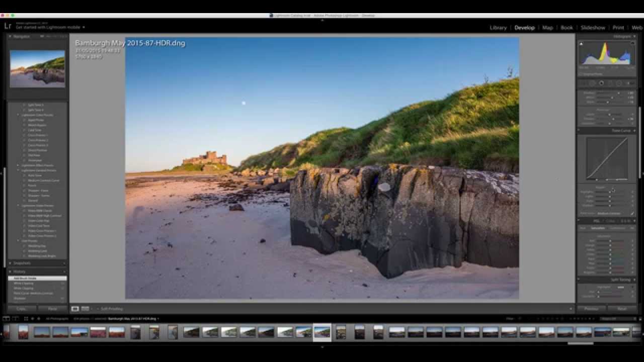This screenshot has height=362, width=644.
Task: Toggle histogram highlight clipping triangle
Action: point(632,44)
